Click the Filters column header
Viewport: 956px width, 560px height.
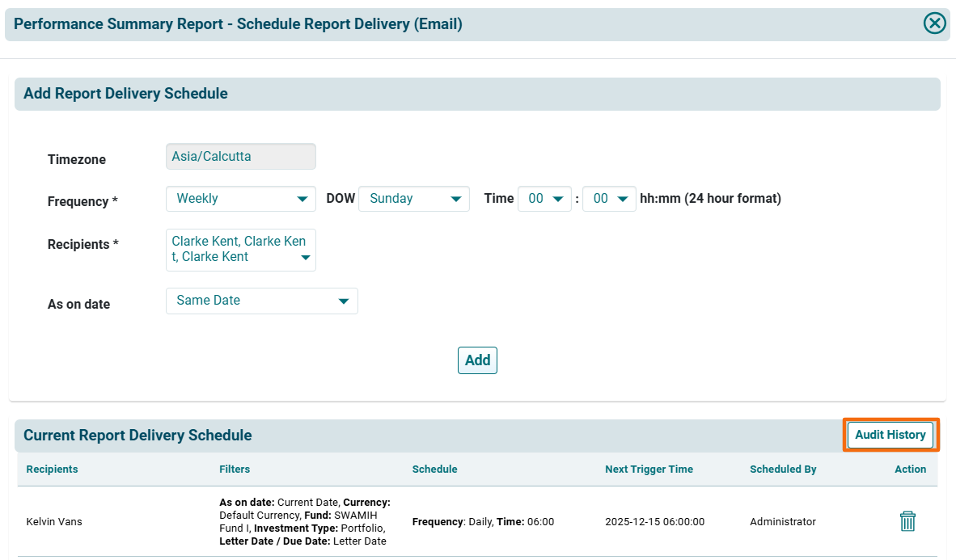click(235, 469)
